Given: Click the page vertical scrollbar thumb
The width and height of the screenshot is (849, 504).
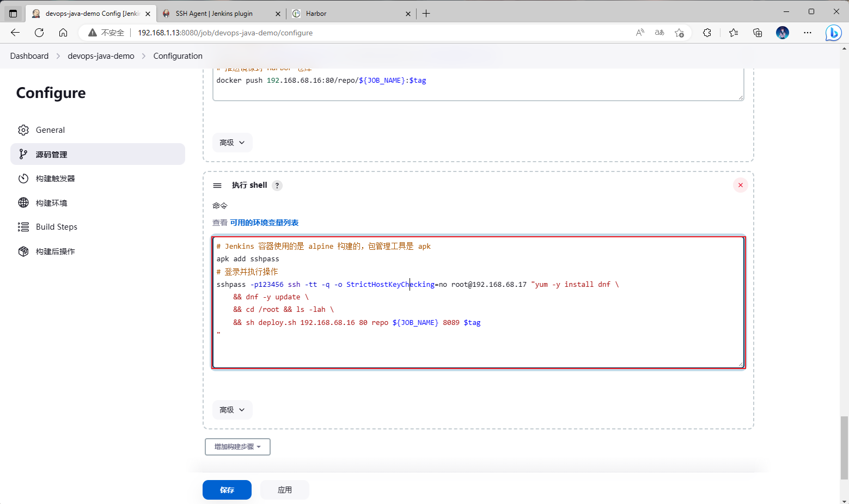Looking at the screenshot, I should pyautogui.click(x=844, y=447).
